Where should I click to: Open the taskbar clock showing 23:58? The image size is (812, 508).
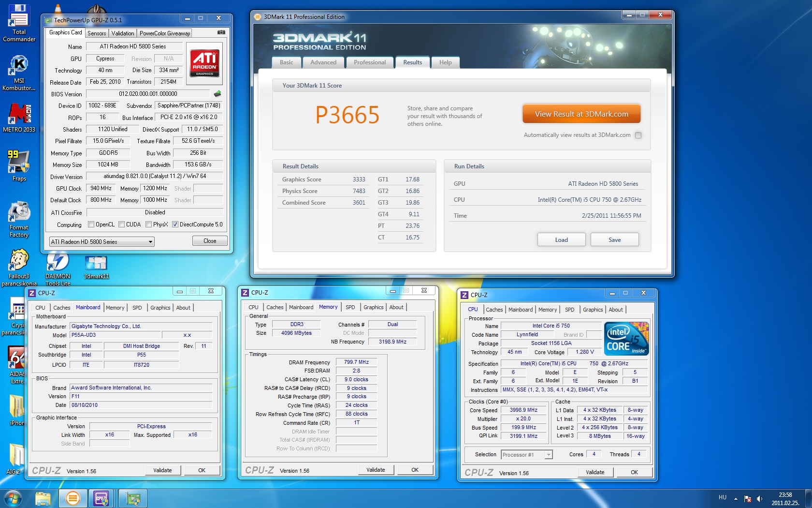click(785, 499)
